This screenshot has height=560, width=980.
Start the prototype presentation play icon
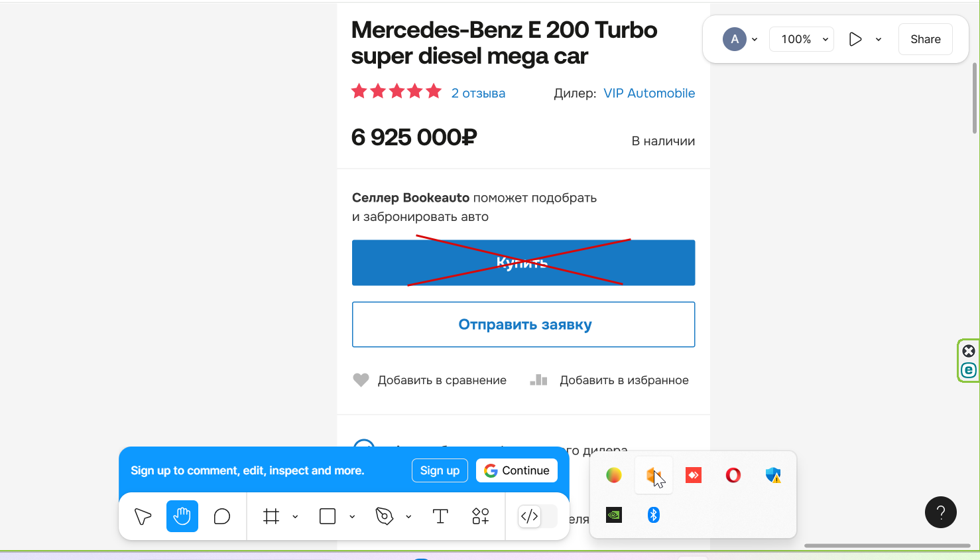tap(855, 39)
